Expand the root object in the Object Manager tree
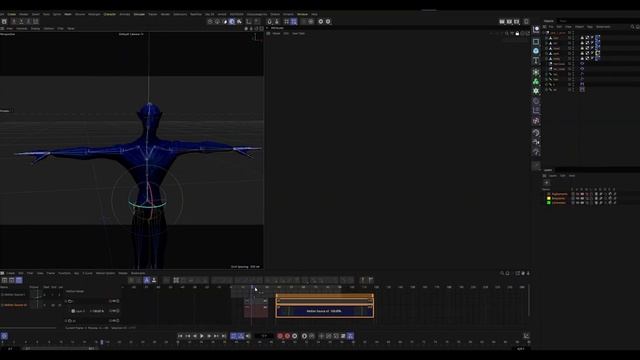 point(545,33)
